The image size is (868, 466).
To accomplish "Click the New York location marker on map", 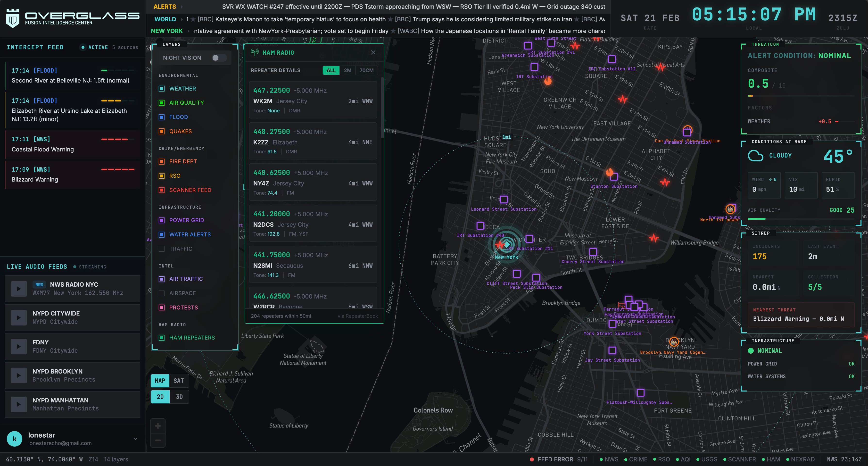I will pyautogui.click(x=506, y=245).
